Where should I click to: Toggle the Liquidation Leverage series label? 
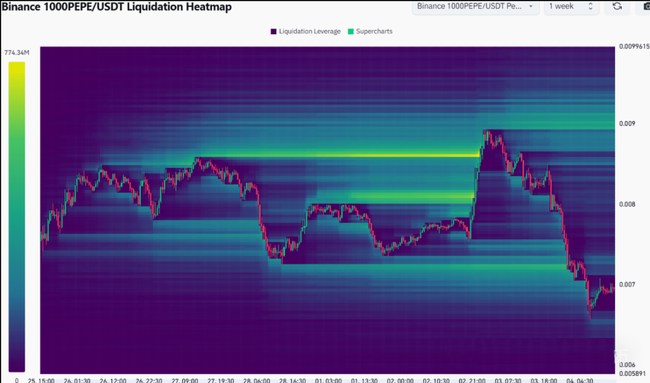310,32
